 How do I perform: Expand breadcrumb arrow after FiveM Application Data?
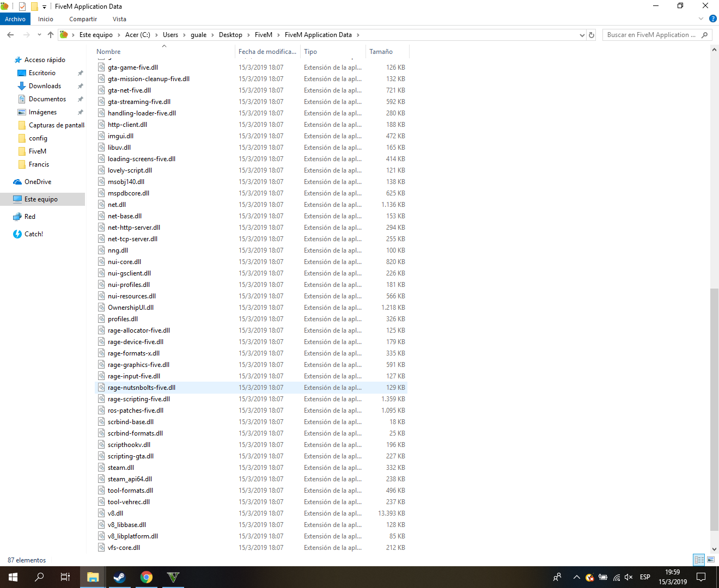(358, 35)
